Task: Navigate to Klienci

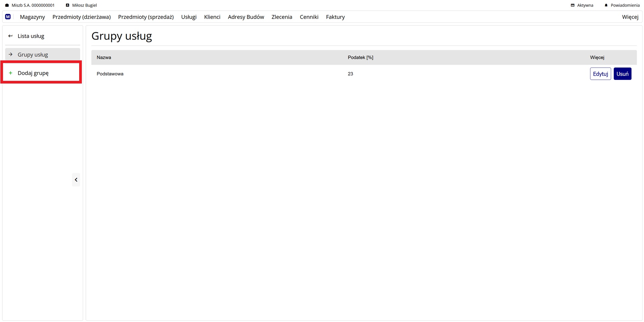Action: point(212,17)
